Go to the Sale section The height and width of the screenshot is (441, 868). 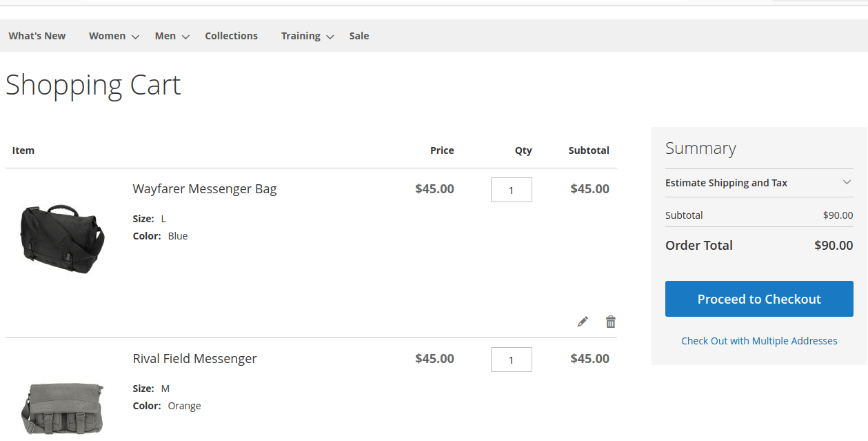pyautogui.click(x=359, y=35)
